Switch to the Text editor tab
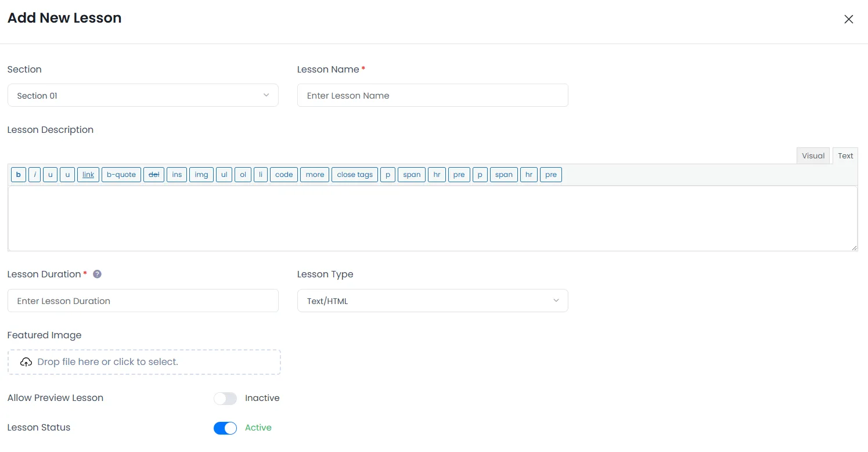Viewport: 868px width, 452px height. pyautogui.click(x=845, y=156)
